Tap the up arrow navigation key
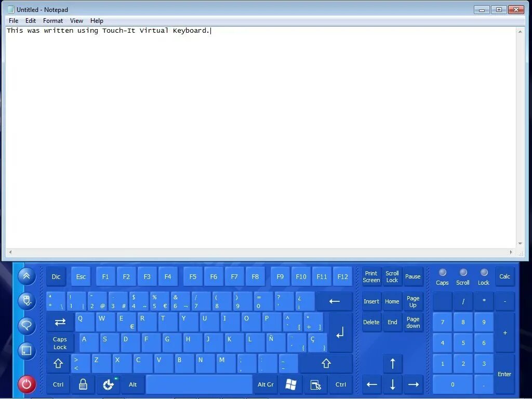532x399 pixels. (x=393, y=363)
